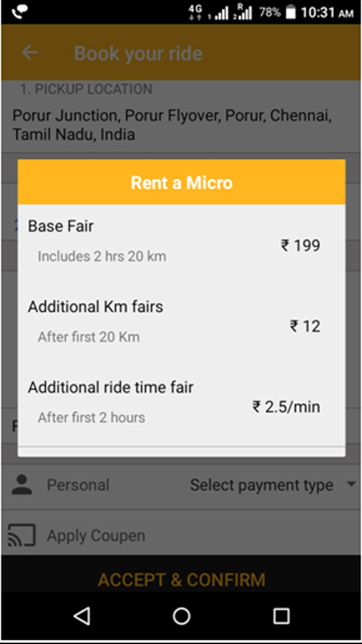Tap the Porur Junction pickup address
This screenshot has height=644, width=362.
click(172, 125)
